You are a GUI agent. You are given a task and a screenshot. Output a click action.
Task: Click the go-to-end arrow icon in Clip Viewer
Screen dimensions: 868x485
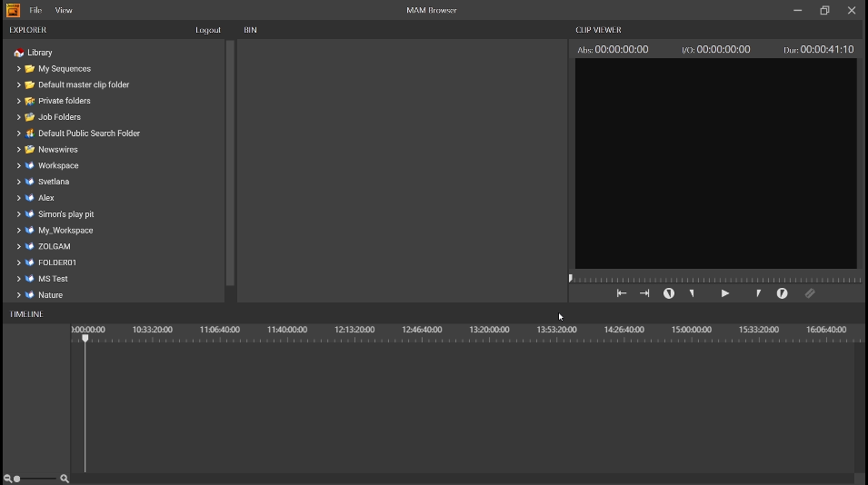[644, 293]
